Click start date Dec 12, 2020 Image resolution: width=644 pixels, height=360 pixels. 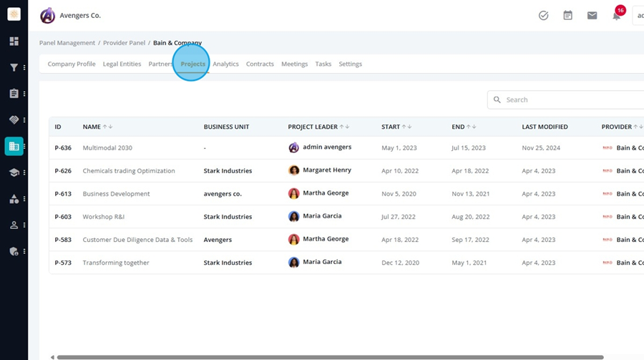[401, 263]
